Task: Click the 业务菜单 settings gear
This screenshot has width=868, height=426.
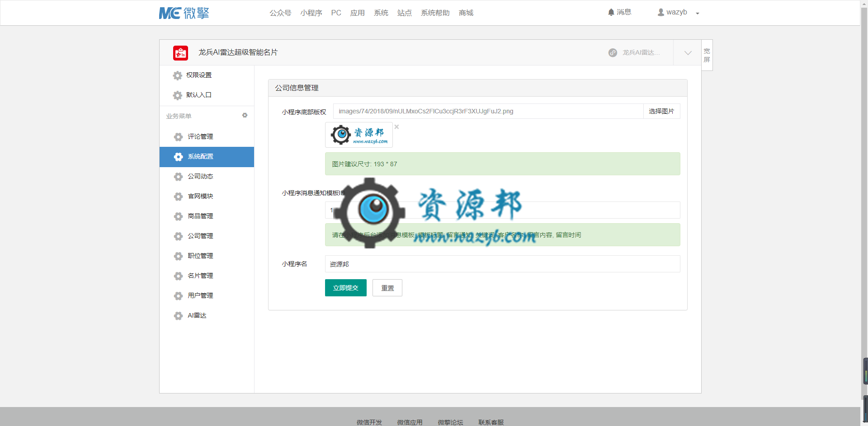Action: pyautogui.click(x=245, y=115)
